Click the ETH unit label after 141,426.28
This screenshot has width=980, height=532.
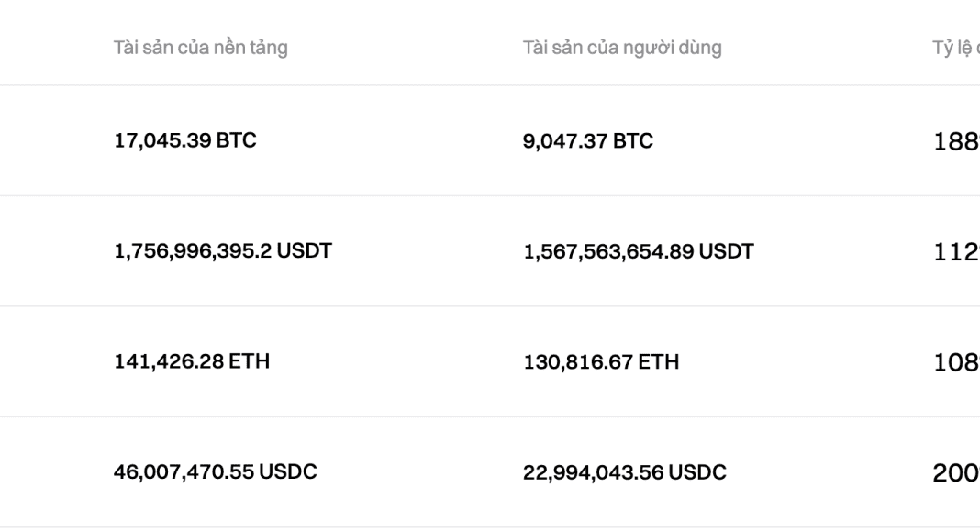[251, 361]
